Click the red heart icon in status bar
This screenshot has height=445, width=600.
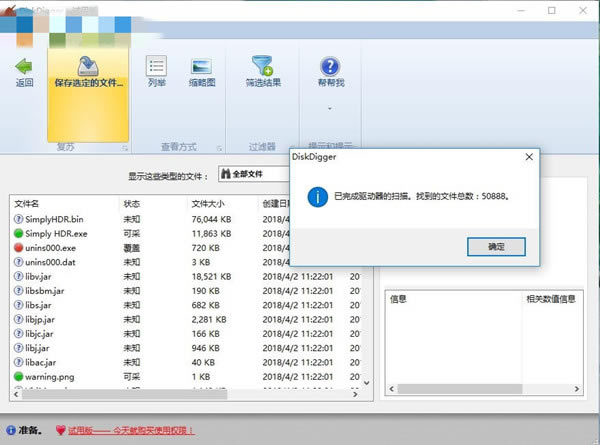pyautogui.click(x=60, y=430)
